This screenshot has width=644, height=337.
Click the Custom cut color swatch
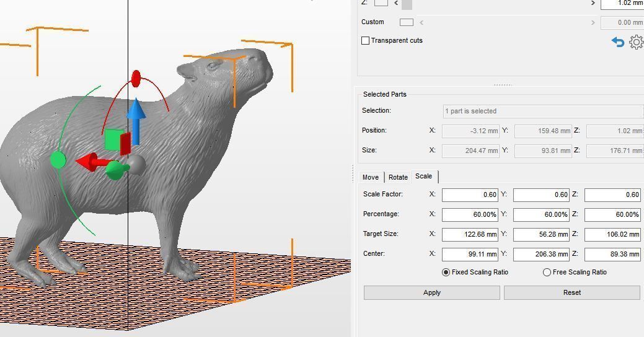pos(406,22)
